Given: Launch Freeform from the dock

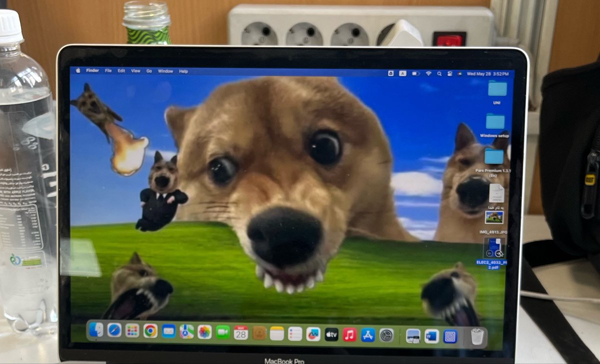Looking at the screenshot, I should click(x=313, y=334).
